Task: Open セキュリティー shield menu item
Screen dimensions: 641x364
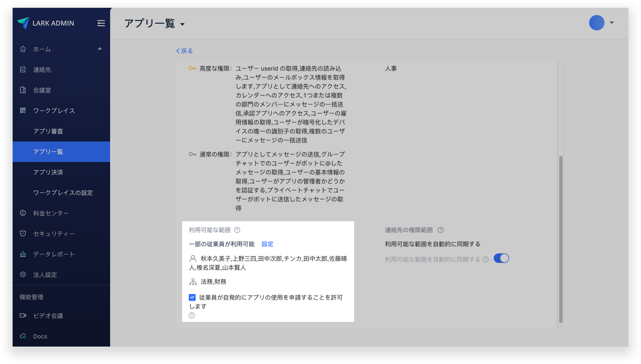Action: (x=54, y=234)
